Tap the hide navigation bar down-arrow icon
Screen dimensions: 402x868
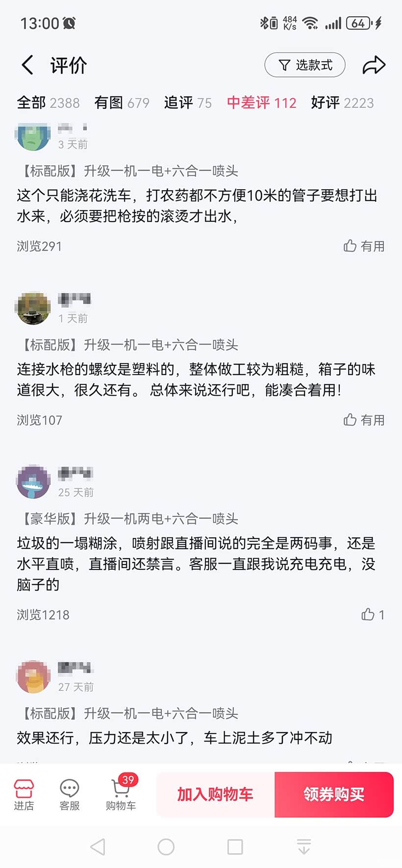pos(304,847)
